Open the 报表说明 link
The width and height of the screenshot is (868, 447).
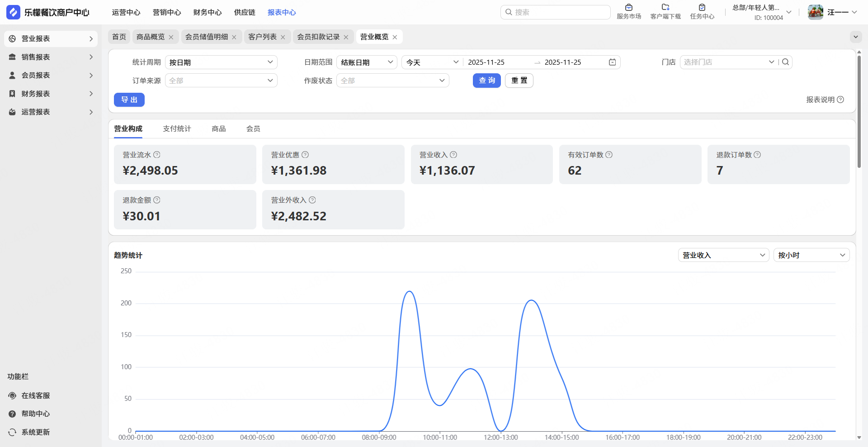pos(820,100)
